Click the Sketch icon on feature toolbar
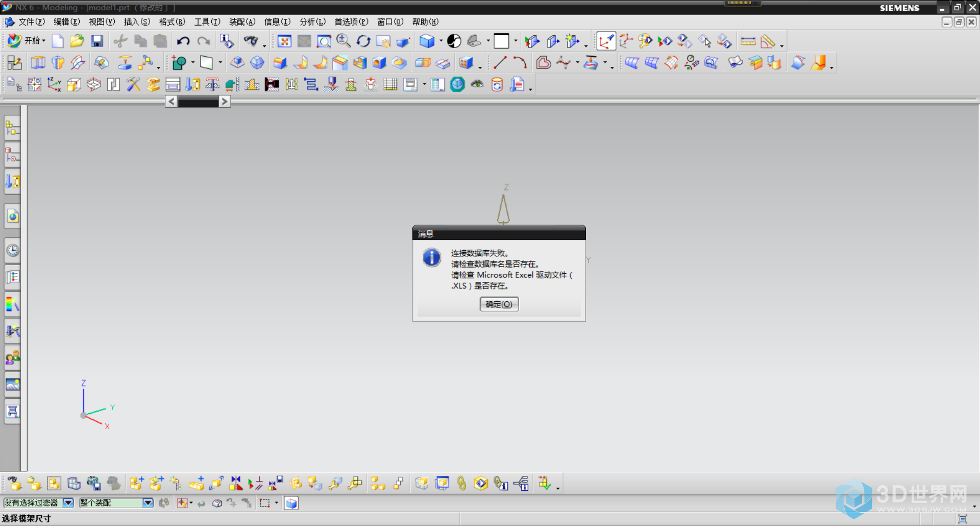Image resolution: width=980 pixels, height=526 pixels. 14,63
